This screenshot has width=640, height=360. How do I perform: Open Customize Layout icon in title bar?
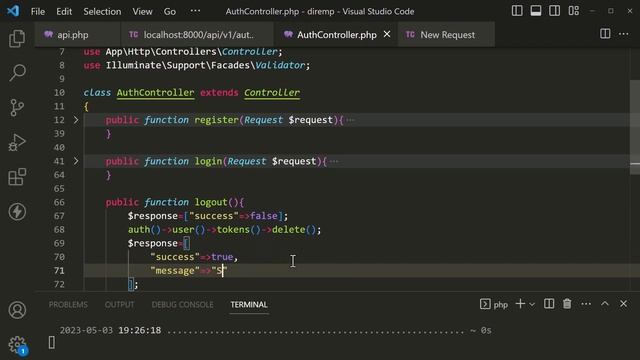[x=573, y=11]
